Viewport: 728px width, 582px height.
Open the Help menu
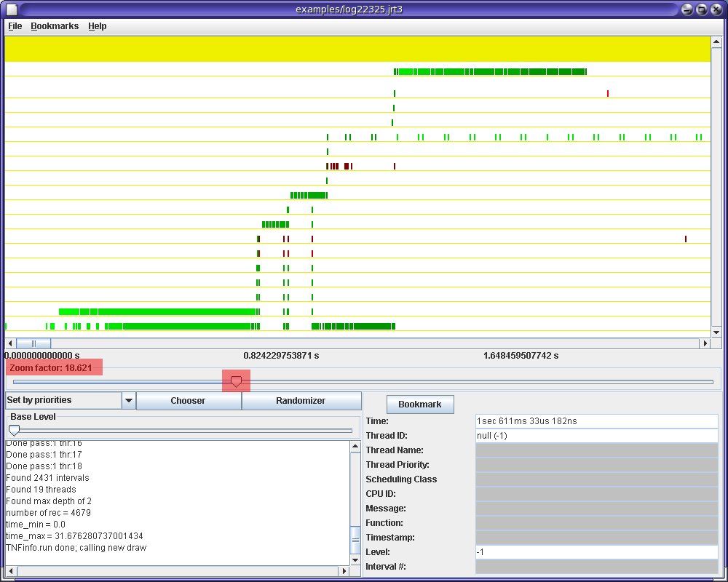pos(97,26)
